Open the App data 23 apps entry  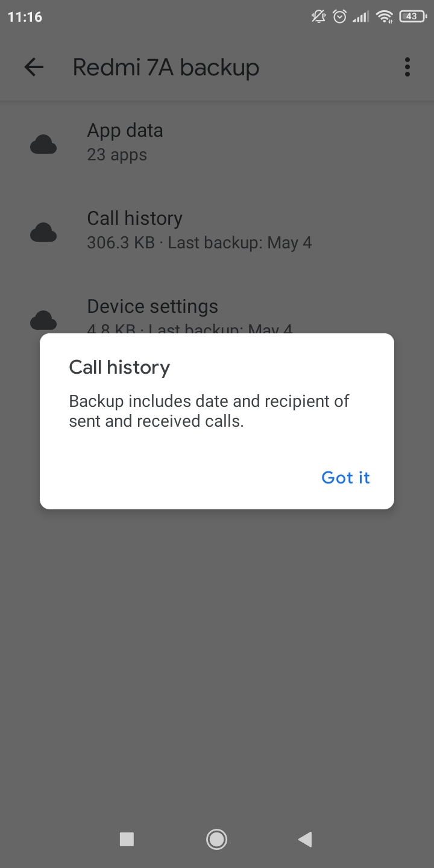tap(217, 142)
